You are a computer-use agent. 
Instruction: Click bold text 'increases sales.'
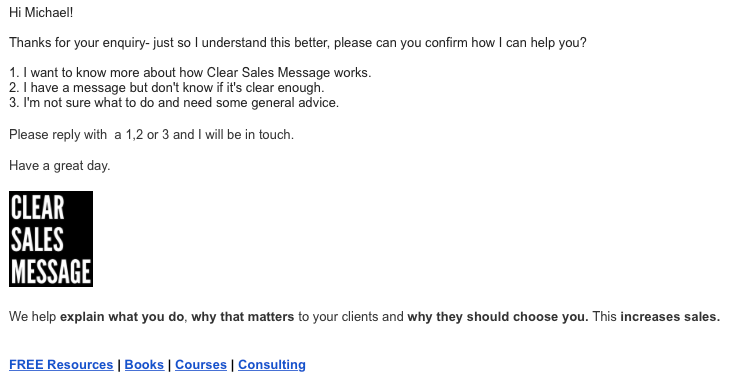coord(670,317)
